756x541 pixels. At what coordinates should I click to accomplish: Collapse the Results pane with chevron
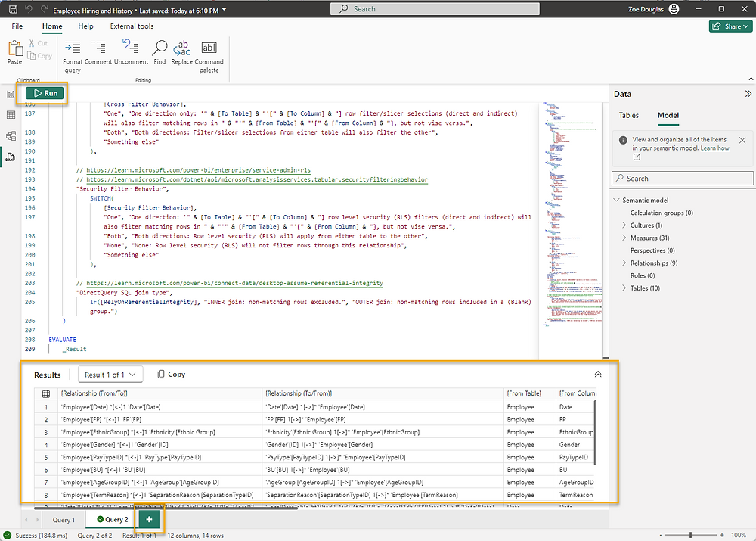point(598,375)
